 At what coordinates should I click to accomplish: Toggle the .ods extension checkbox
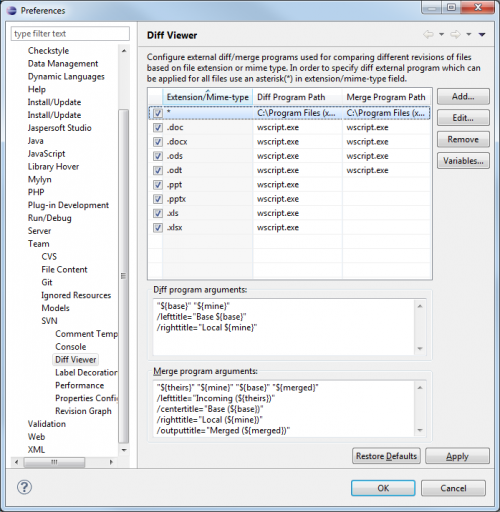[x=157, y=156]
